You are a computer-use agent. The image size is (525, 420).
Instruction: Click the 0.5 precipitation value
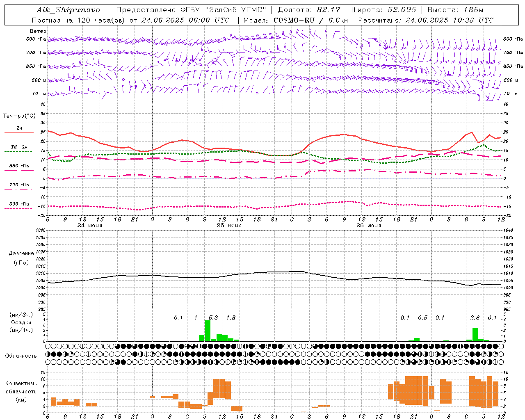coord(422,318)
